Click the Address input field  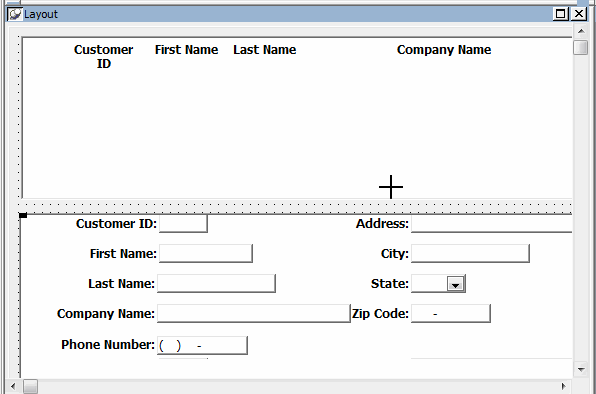491,223
